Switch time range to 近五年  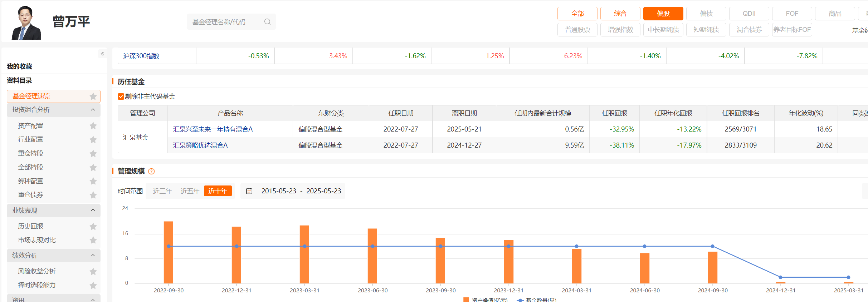190,191
